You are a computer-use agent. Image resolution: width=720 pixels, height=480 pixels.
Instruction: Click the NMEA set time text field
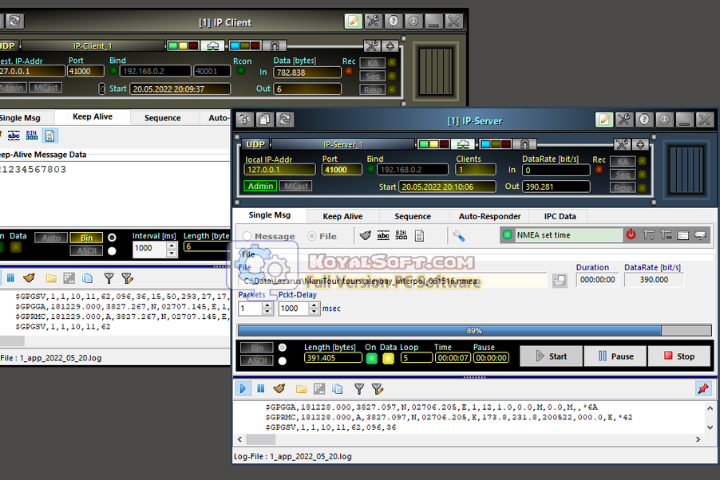pyautogui.click(x=568, y=235)
